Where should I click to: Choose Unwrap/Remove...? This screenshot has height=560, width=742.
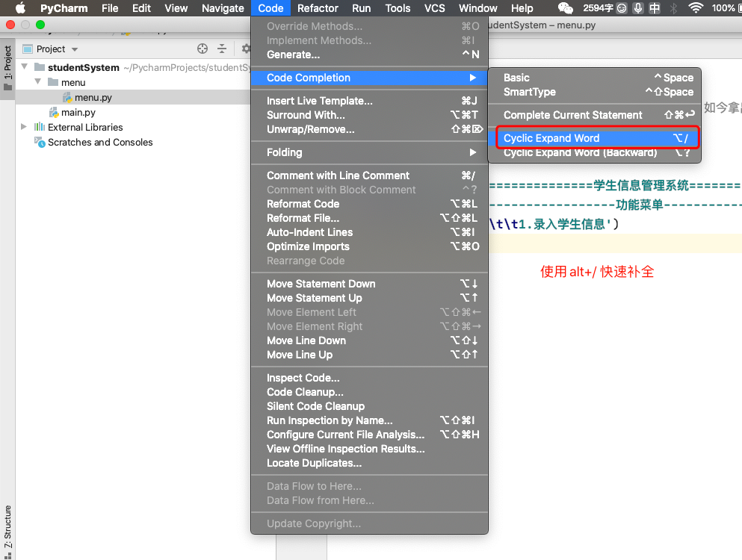(369, 129)
